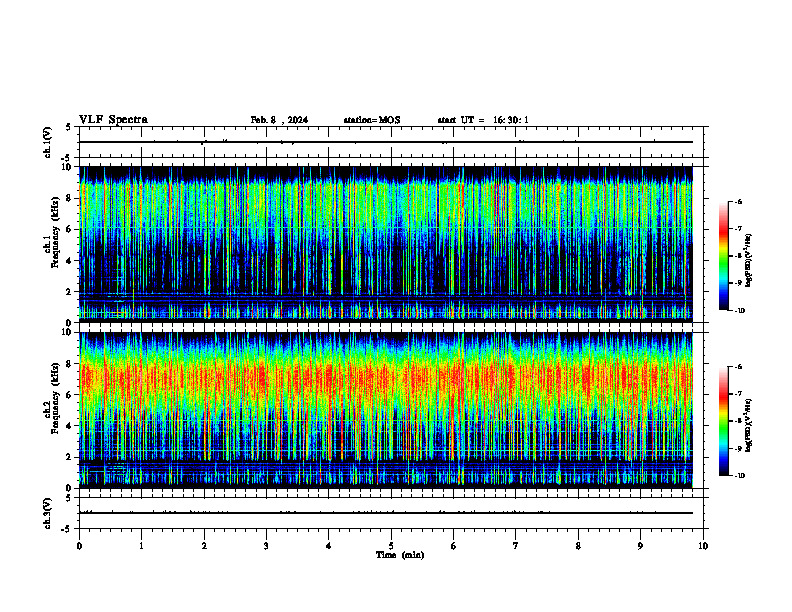Click inside the ch.2 spectrogram panel

click(386, 410)
